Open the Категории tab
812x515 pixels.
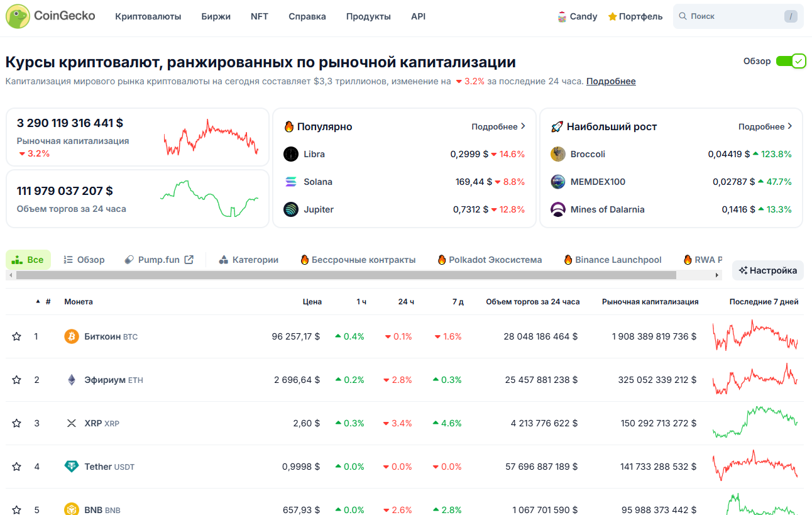(248, 260)
